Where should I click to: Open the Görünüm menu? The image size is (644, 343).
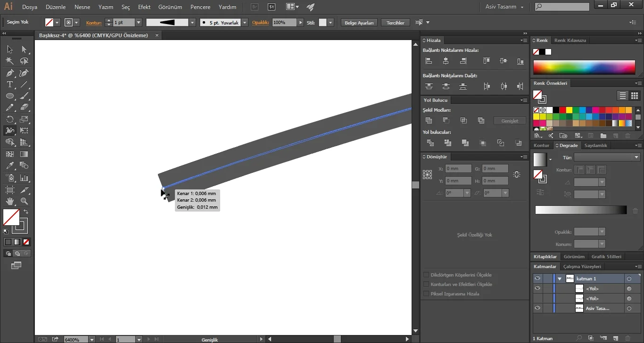tap(170, 7)
